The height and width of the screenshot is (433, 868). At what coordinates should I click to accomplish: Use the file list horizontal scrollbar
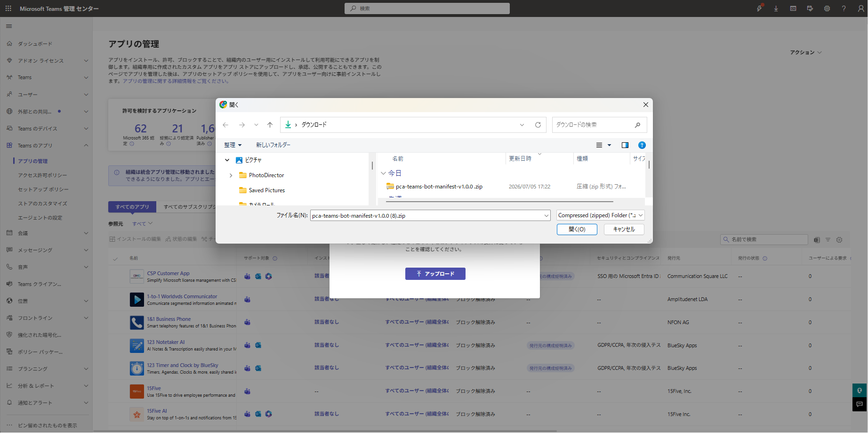coord(499,202)
